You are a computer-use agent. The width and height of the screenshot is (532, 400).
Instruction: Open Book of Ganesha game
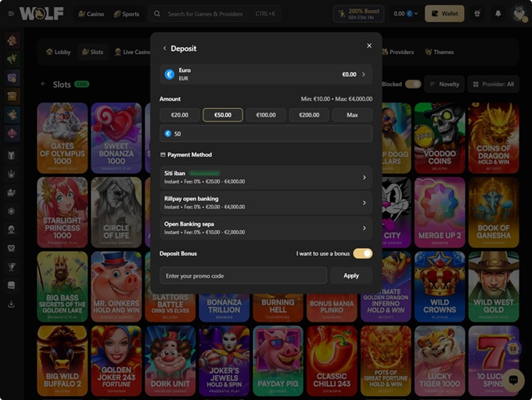pos(494,213)
